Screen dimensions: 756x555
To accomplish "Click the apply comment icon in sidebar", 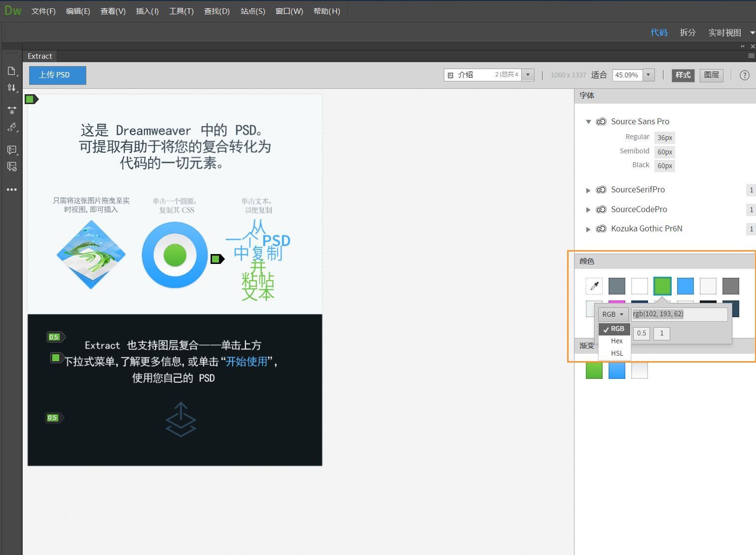I will (12, 150).
